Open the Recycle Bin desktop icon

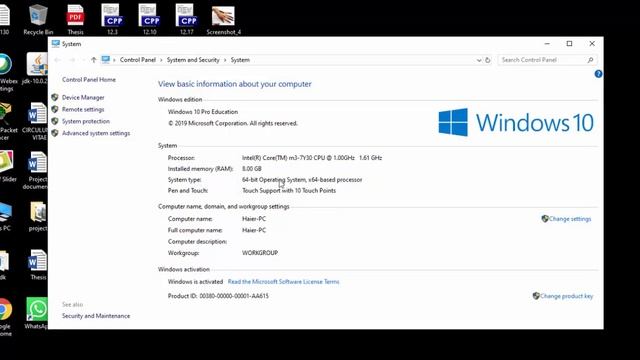[38, 19]
